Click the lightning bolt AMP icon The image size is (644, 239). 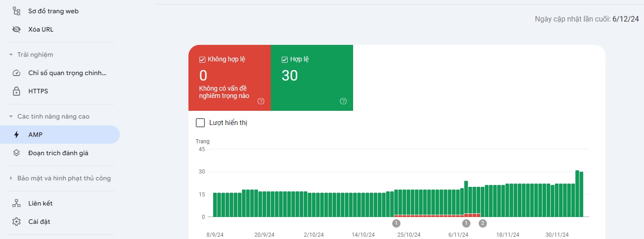[x=16, y=135]
